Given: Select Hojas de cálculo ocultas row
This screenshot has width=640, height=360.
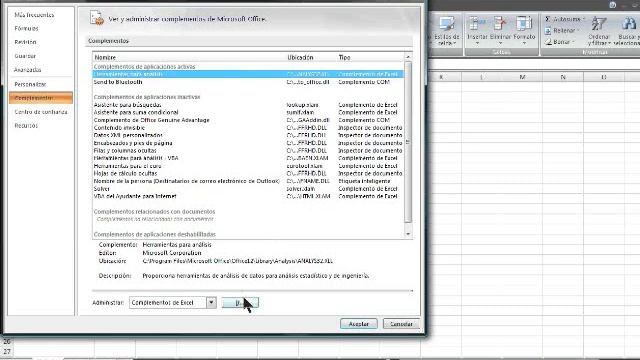Looking at the screenshot, I should 248,173.
